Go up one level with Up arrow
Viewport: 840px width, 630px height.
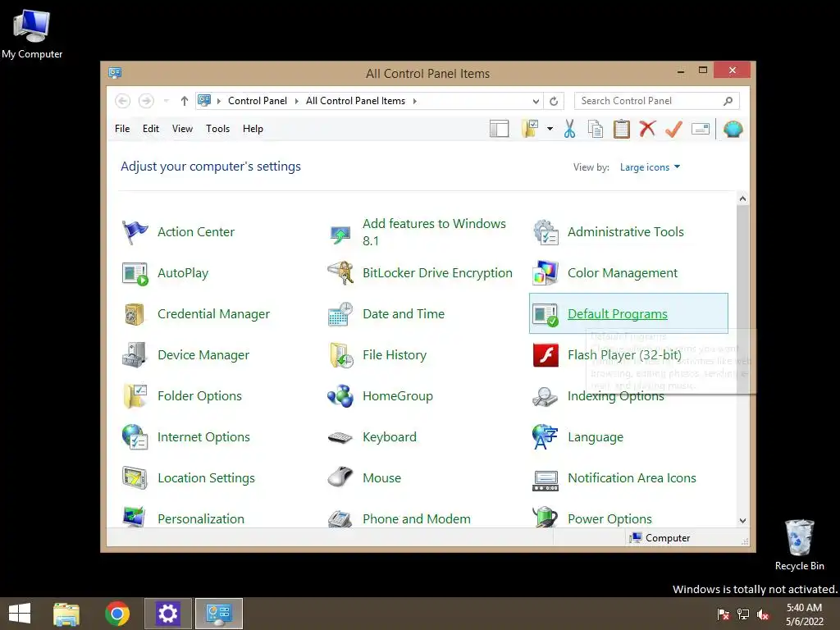[x=185, y=101]
